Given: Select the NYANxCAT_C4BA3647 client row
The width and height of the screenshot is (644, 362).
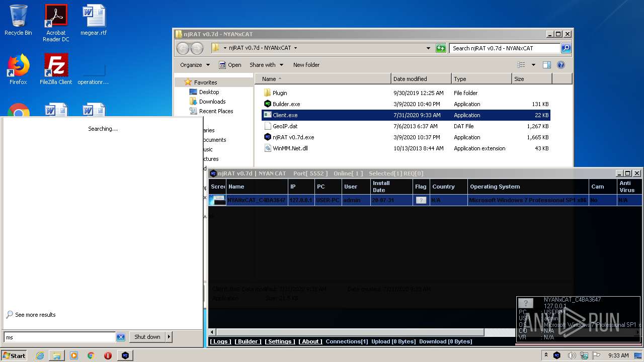Looking at the screenshot, I should [426, 200].
